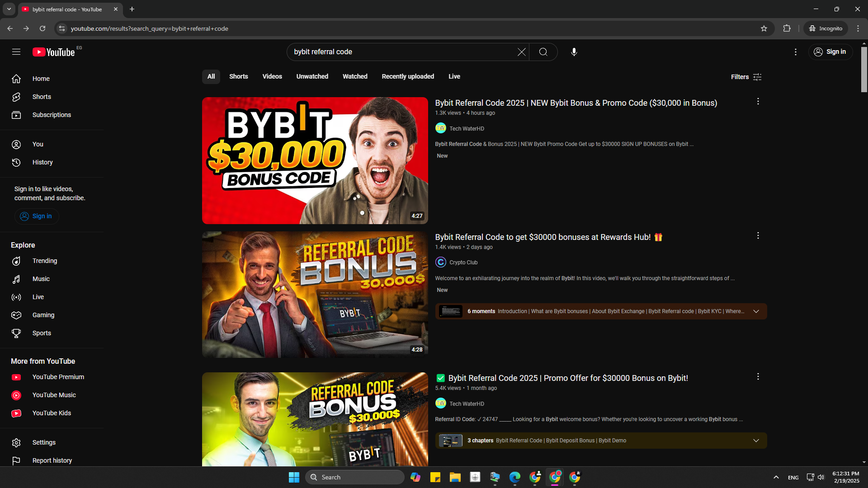Open Trending in the Explore section
Image resolution: width=868 pixels, height=488 pixels.
click(x=44, y=261)
